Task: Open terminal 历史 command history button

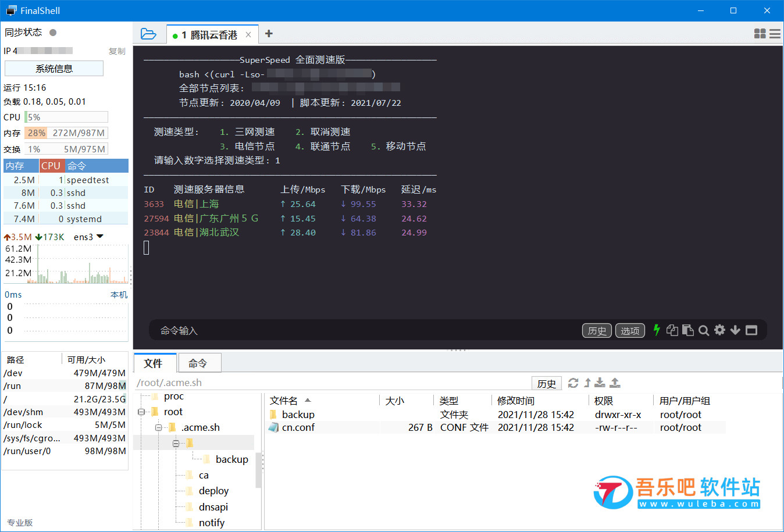Action: (597, 331)
